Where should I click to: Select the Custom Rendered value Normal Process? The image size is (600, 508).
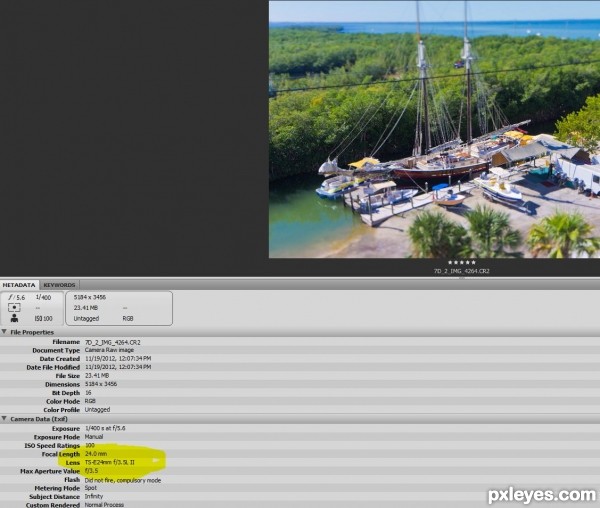tap(104, 505)
